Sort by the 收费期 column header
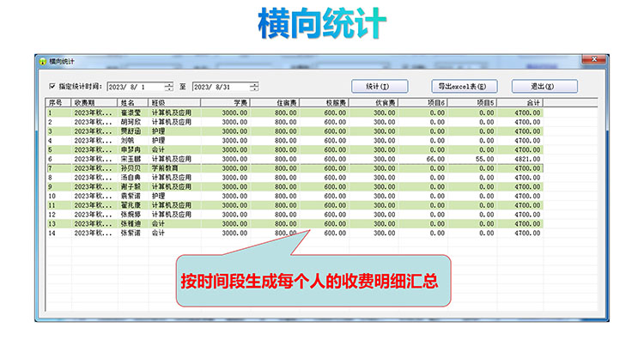The height and width of the screenshot is (346, 644). 94,103
